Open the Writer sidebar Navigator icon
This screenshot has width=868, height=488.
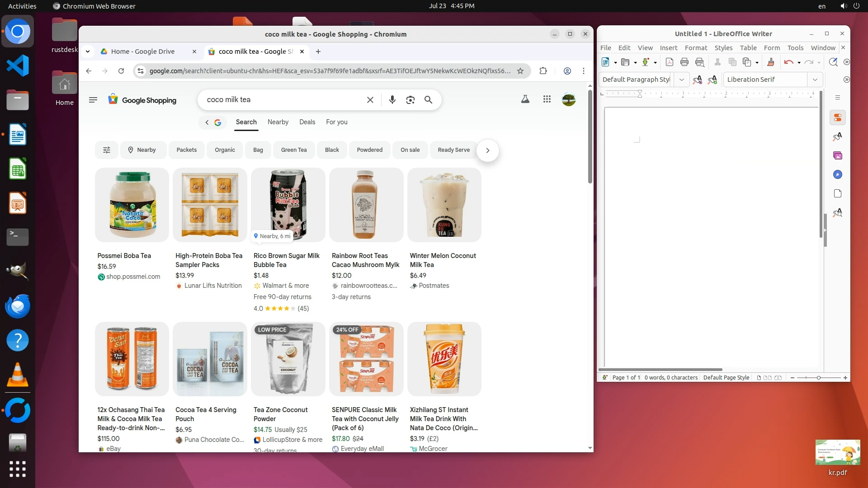(837, 175)
